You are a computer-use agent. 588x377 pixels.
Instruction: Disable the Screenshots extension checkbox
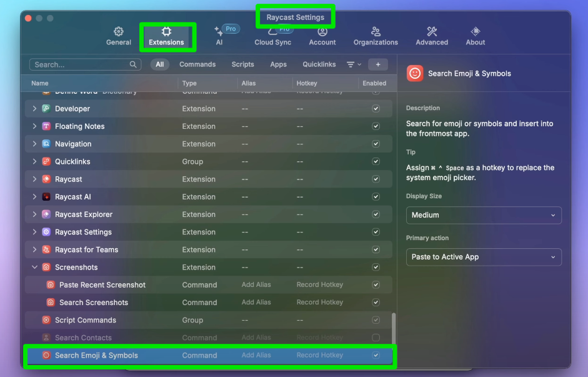pos(376,267)
